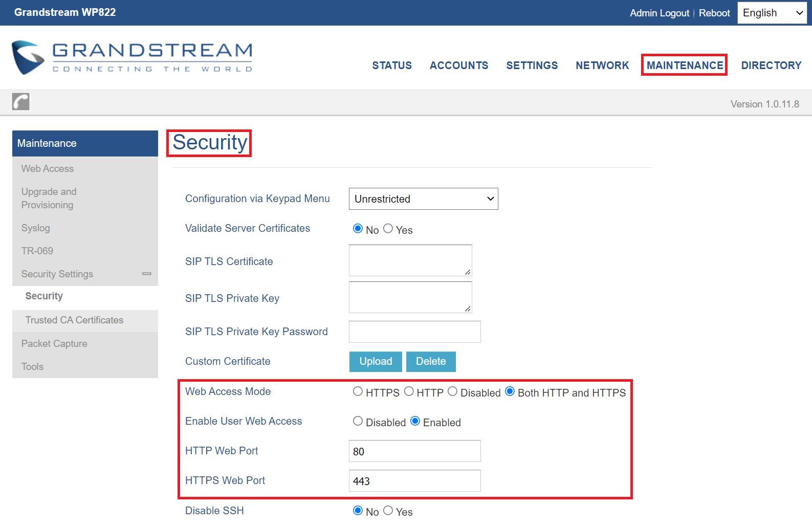This screenshot has width=812, height=526.
Task: Upload a custom certificate
Action: pos(376,362)
